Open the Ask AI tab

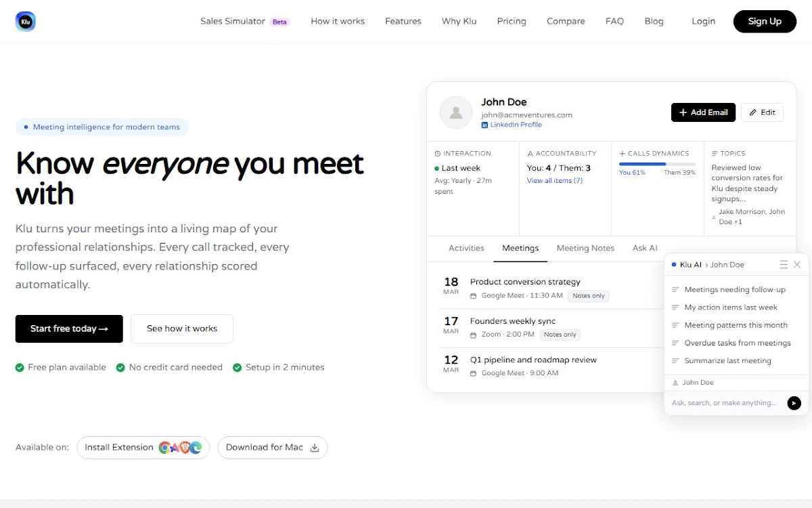pos(645,249)
